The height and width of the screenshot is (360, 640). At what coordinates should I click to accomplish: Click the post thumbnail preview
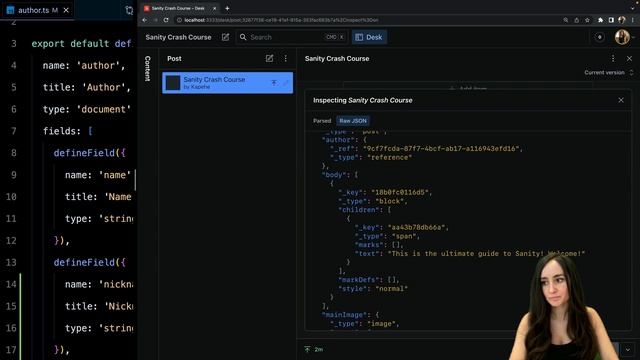[173, 83]
